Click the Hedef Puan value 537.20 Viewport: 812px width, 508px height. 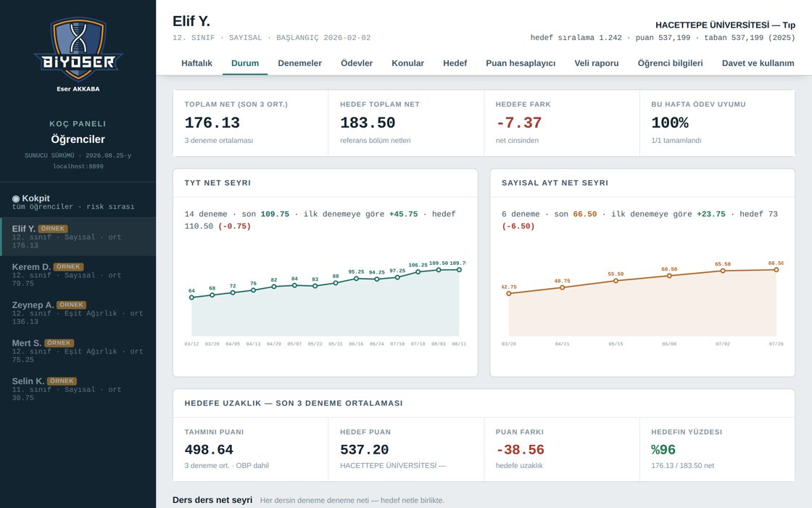pos(364,449)
